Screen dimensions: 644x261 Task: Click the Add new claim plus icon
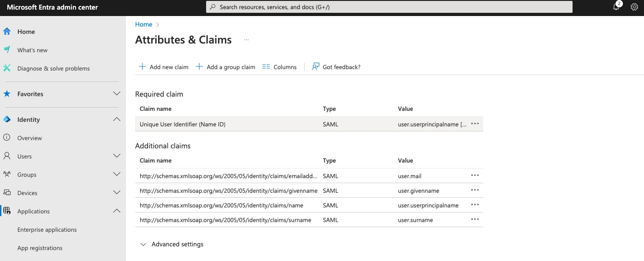tap(142, 67)
